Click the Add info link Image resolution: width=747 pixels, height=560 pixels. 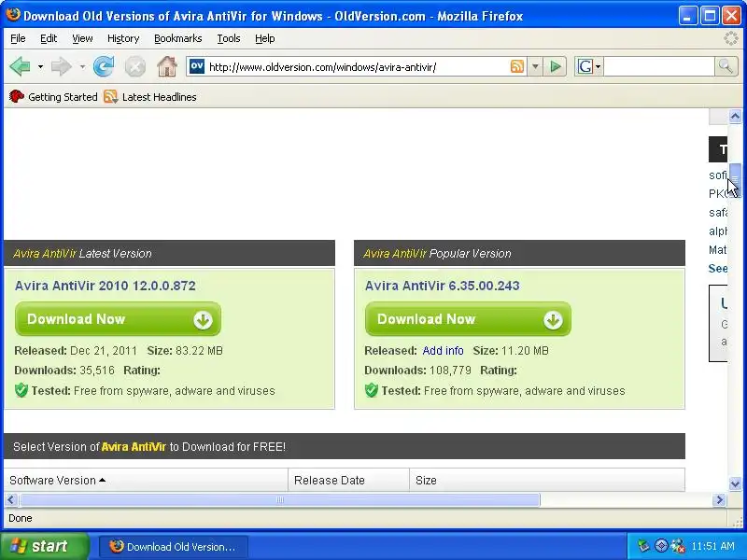[443, 351]
